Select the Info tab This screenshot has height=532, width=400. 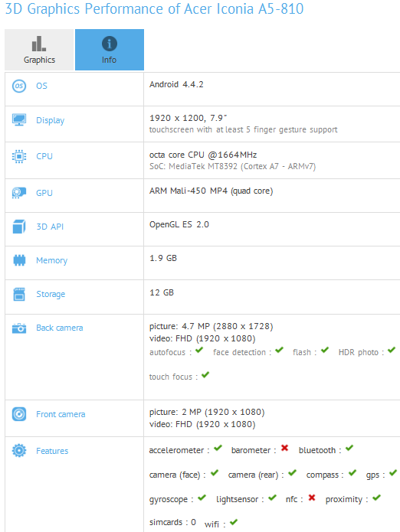click(110, 50)
